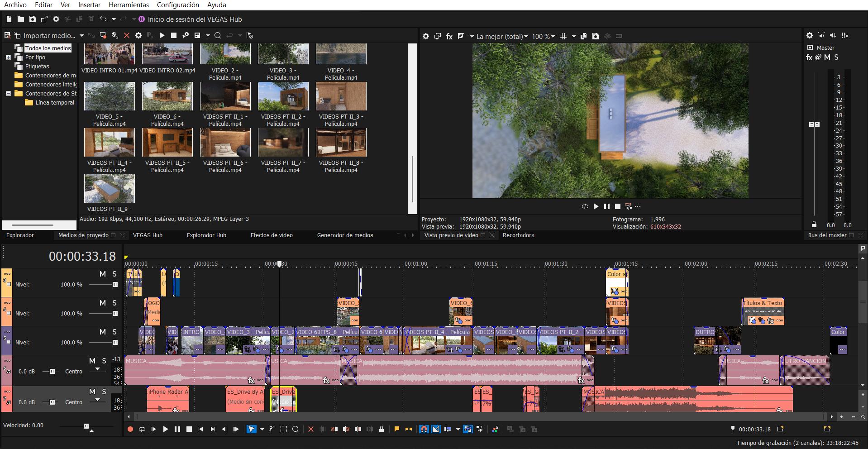The height and width of the screenshot is (449, 868).
Task: Adjust the track 4 Nivel slider
Action: (x=114, y=314)
